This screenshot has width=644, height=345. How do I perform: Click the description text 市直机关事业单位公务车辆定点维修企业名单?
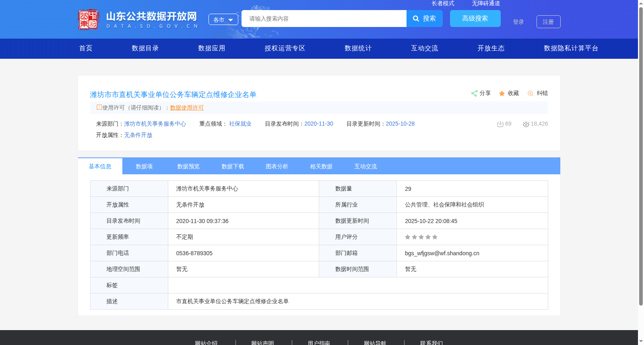(232, 302)
